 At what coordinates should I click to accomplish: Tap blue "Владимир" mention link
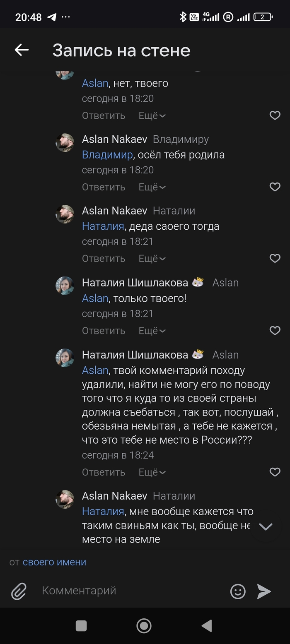coord(107,155)
